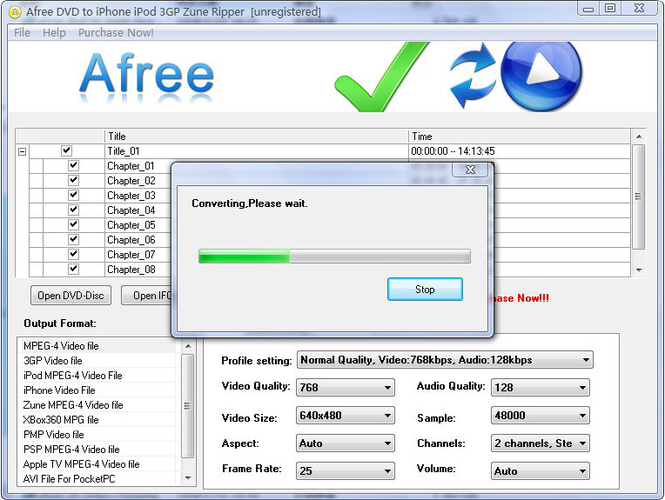Uncheck the Chapter_07 checkbox
Screen dimensions: 665x500
pos(73,254)
